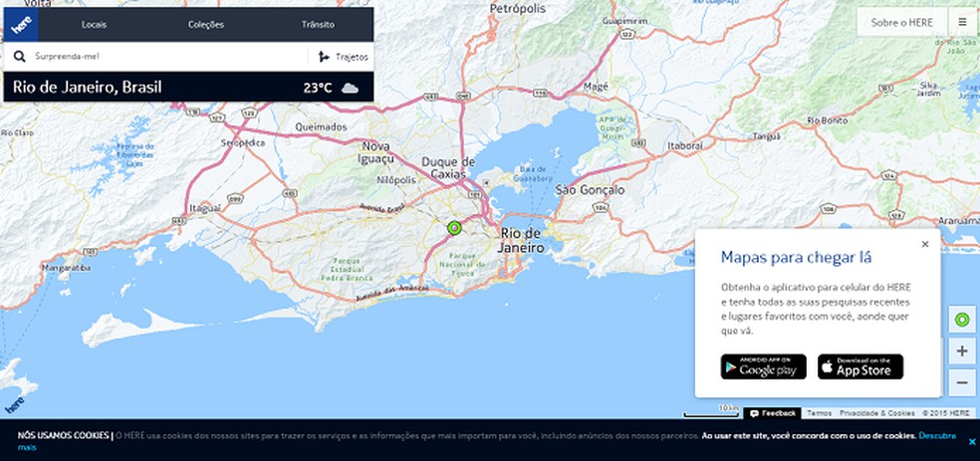
Task: Center map using the green locate button
Action: pyautogui.click(x=962, y=320)
